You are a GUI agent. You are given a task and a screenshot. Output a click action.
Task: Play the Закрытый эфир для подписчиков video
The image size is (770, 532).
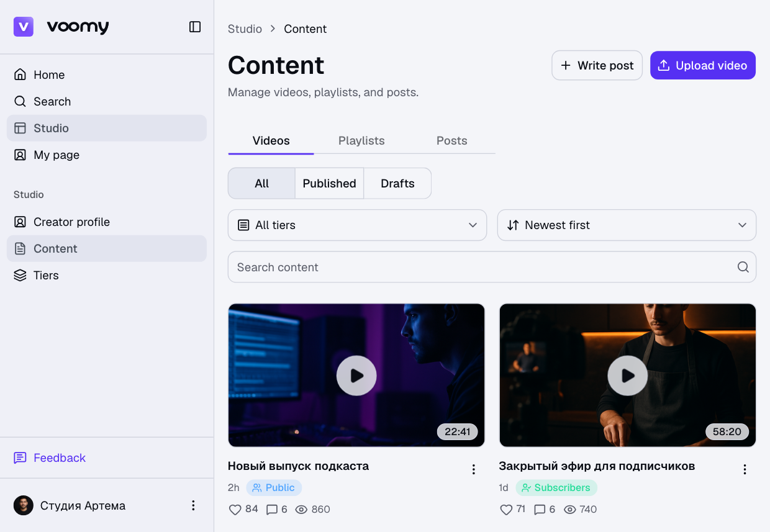coord(628,376)
